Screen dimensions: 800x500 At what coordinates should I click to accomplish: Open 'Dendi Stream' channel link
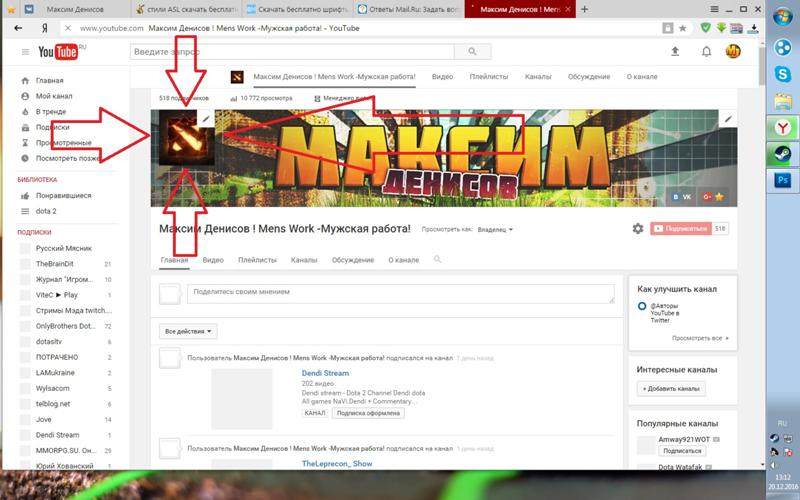point(325,373)
